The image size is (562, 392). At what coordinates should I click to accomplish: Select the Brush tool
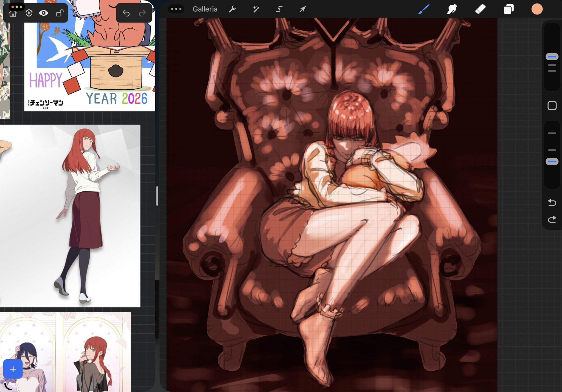[x=424, y=9]
